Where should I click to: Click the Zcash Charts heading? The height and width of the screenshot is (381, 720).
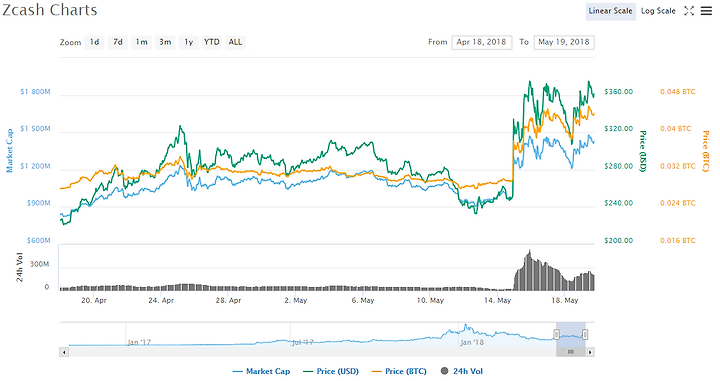tap(50, 10)
